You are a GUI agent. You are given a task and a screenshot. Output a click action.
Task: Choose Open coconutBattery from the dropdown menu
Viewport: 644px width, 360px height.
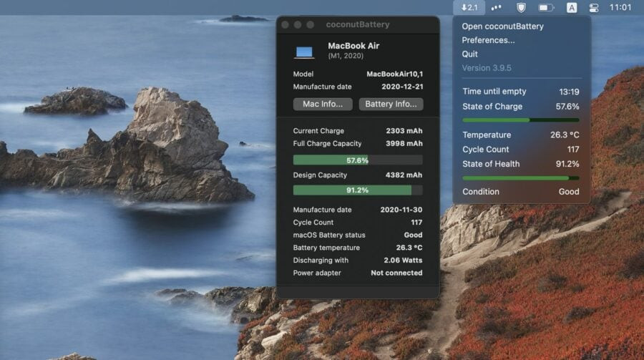pyautogui.click(x=502, y=26)
